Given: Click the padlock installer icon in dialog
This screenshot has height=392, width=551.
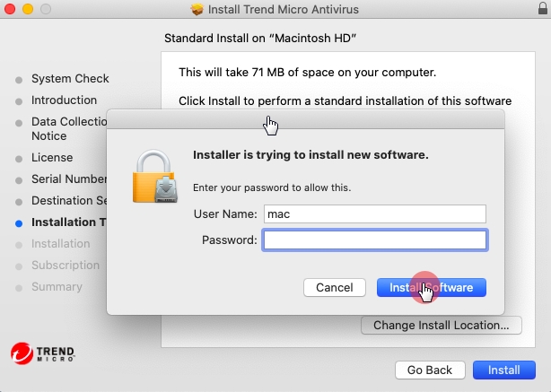Looking at the screenshot, I should click(x=155, y=177).
